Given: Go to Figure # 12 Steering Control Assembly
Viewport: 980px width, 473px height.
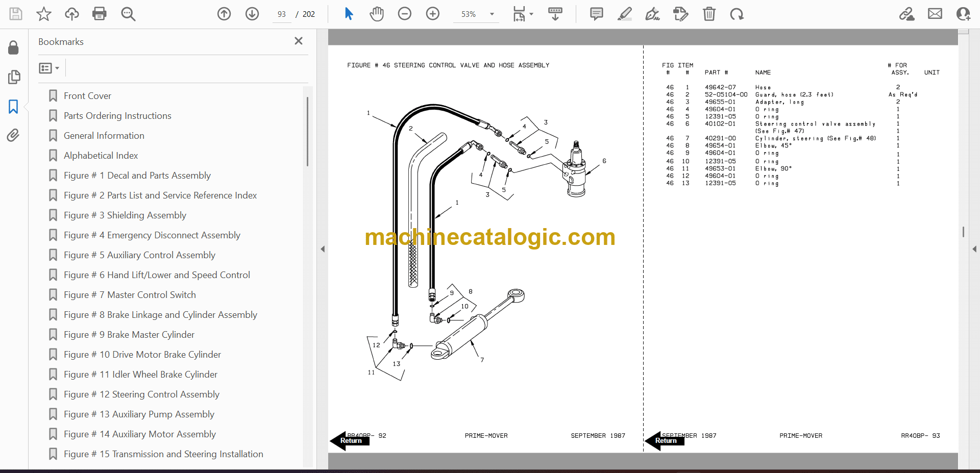Looking at the screenshot, I should tap(141, 394).
